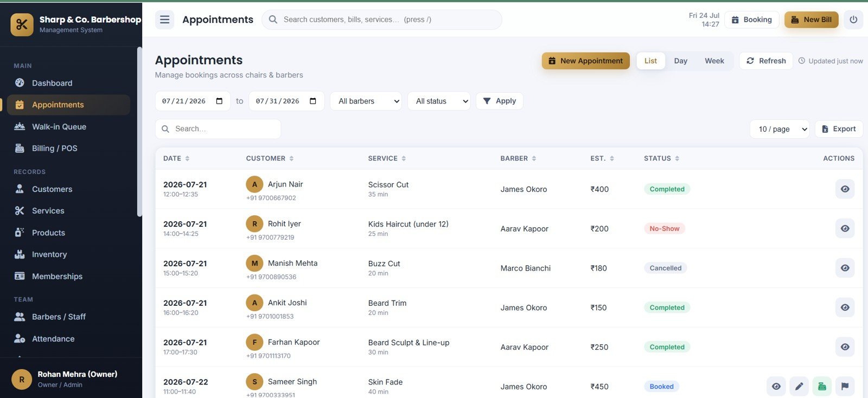This screenshot has width=868, height=398.
Task: Switch to Day view tab
Action: [x=681, y=61]
